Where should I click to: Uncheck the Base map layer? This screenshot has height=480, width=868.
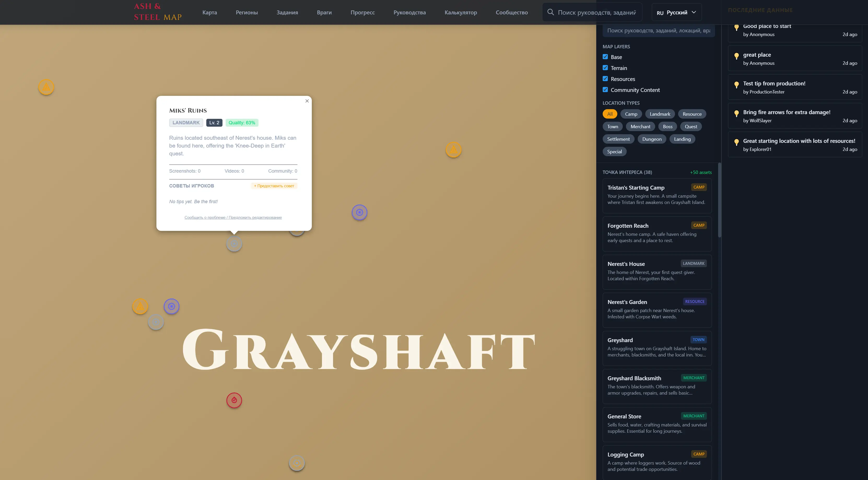605,57
